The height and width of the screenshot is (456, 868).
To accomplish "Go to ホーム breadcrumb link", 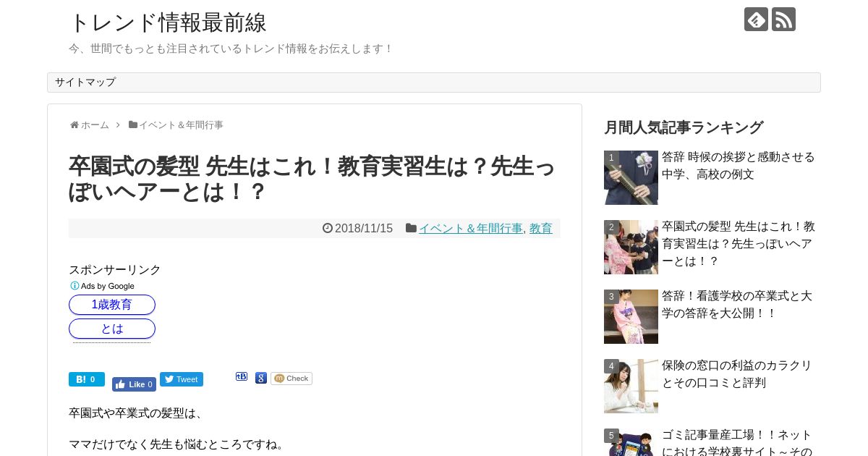I will pyautogui.click(x=90, y=125).
